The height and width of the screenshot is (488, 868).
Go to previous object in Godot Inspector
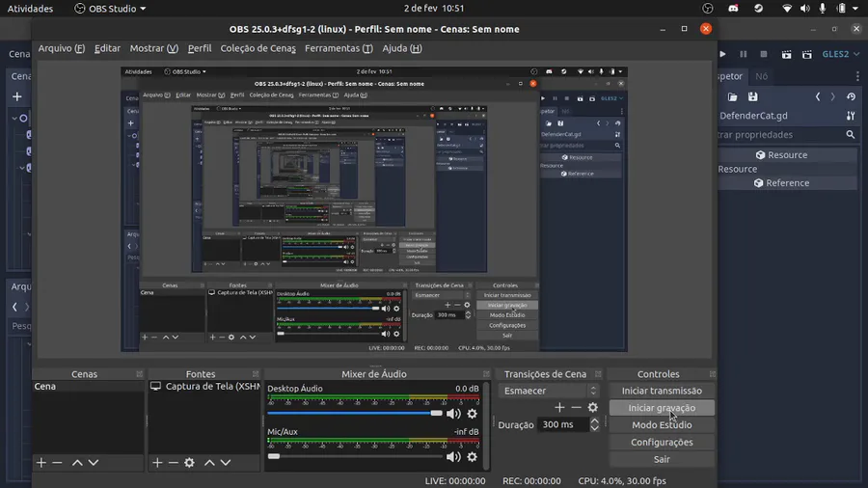point(818,96)
